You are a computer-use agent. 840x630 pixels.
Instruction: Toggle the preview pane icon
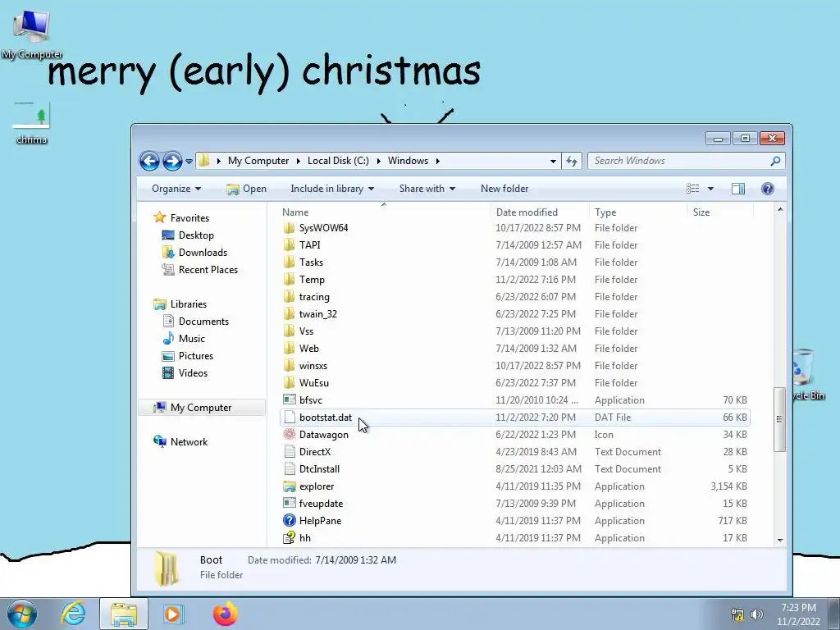[737, 189]
